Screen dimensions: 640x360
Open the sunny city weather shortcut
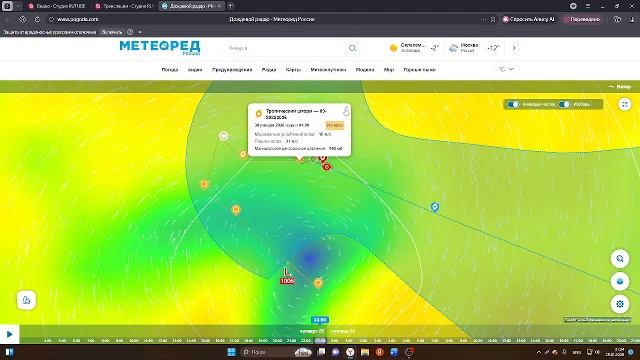coord(414,48)
